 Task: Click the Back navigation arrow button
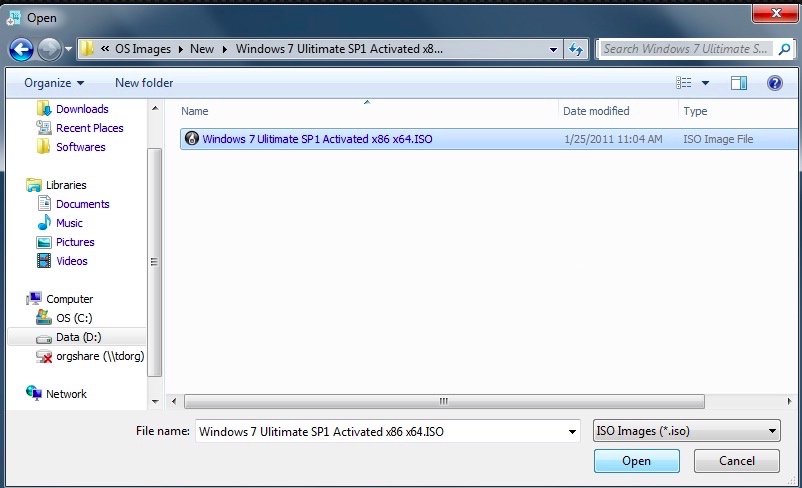(21, 50)
